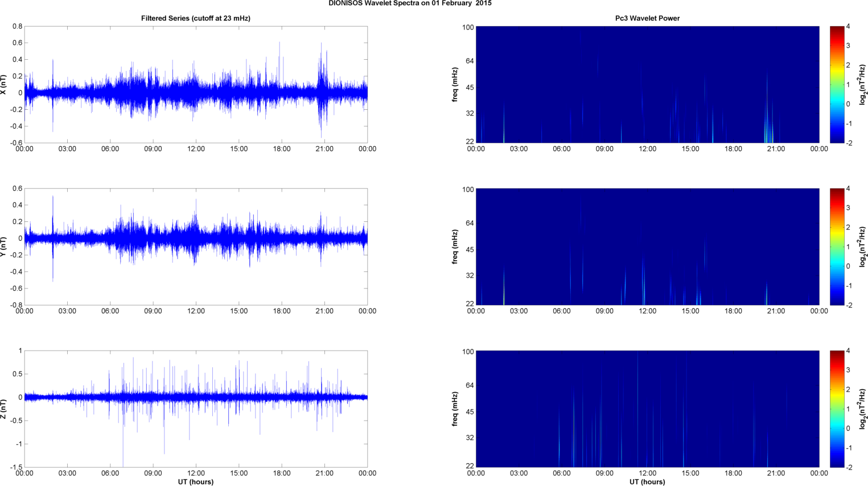868x486 pixels.
Task: Click the Y (nT) axis label
Action: pyautogui.click(x=4, y=246)
